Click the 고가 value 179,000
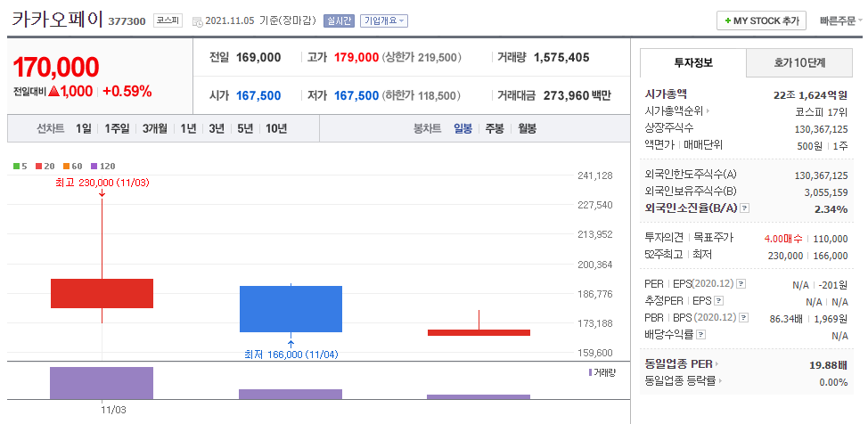This screenshot has height=424, width=868. click(x=356, y=57)
